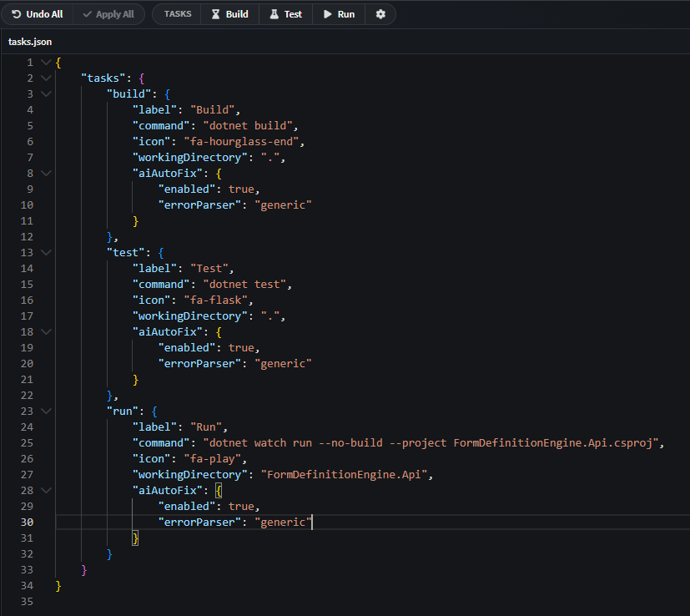The width and height of the screenshot is (690, 616).
Task: Collapse the "tasks" block at line 2
Action: tap(46, 78)
